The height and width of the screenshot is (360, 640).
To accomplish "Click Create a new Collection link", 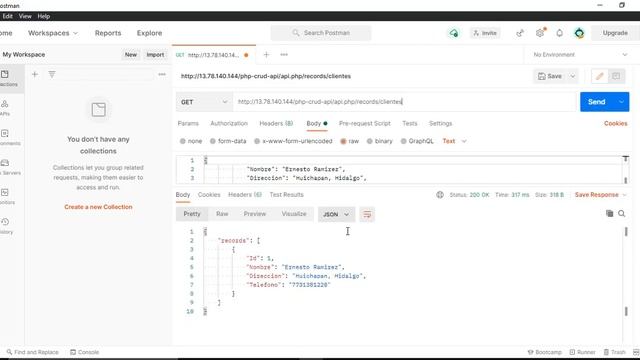I will click(x=98, y=207).
